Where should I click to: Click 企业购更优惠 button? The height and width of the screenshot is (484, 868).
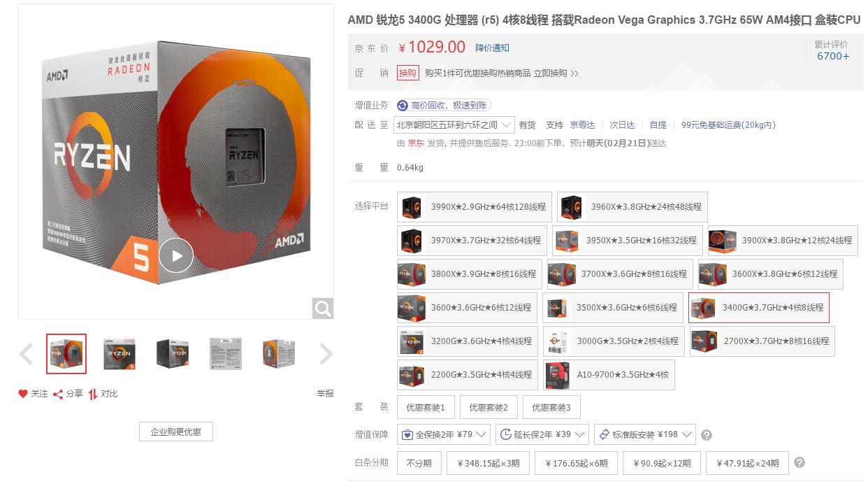[176, 432]
